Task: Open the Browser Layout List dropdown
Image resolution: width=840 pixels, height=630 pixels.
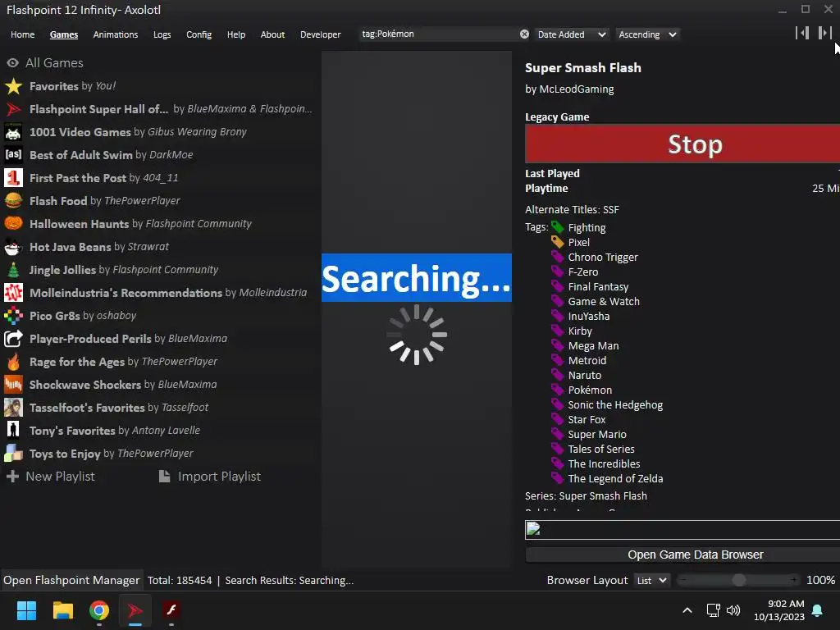Action: (652, 580)
